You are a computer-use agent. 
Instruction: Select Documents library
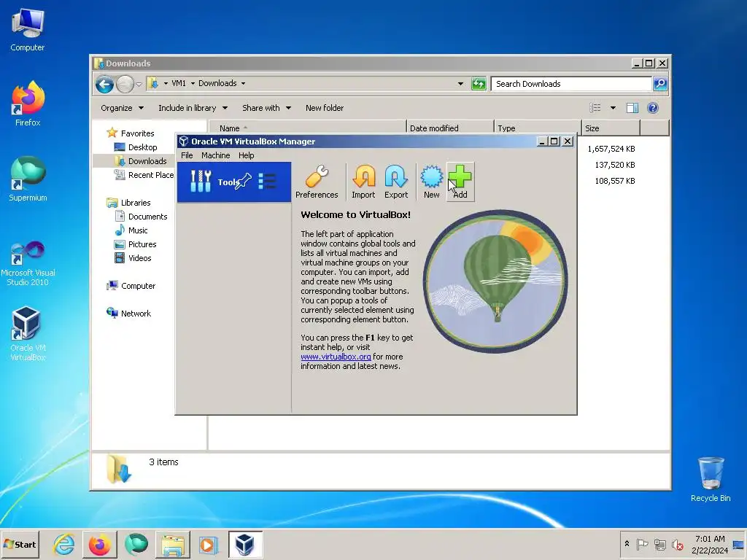pos(141,216)
